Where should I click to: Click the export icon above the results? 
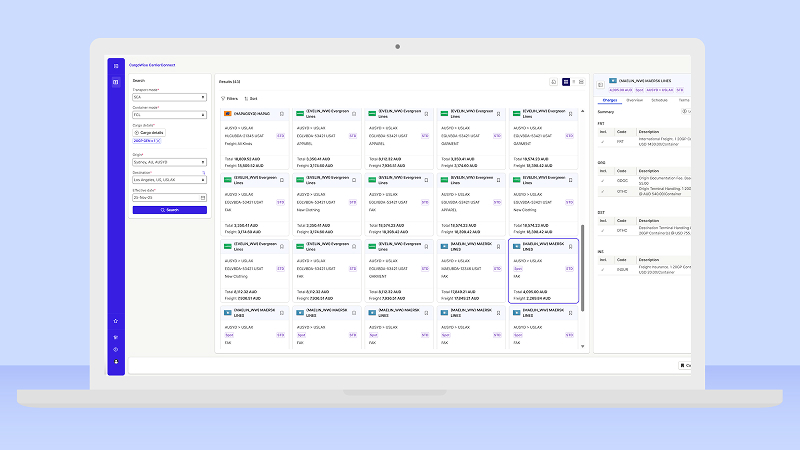[x=553, y=81]
